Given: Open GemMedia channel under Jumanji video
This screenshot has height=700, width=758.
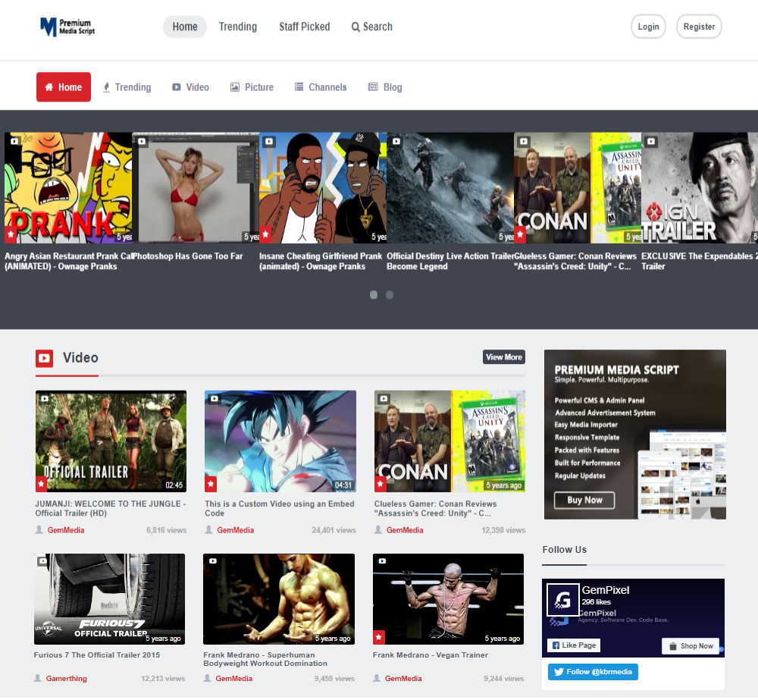Looking at the screenshot, I should tap(66, 530).
